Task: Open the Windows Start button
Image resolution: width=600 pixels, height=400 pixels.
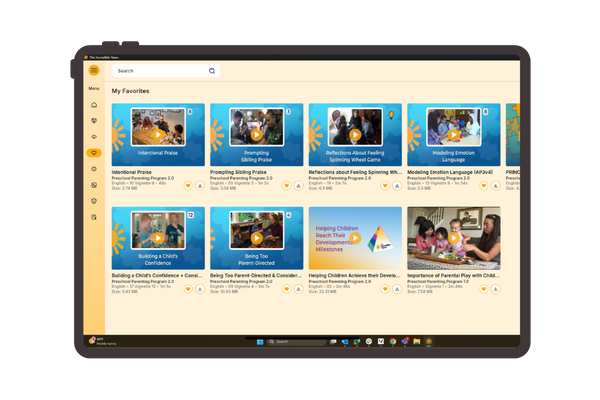Action: click(260, 342)
